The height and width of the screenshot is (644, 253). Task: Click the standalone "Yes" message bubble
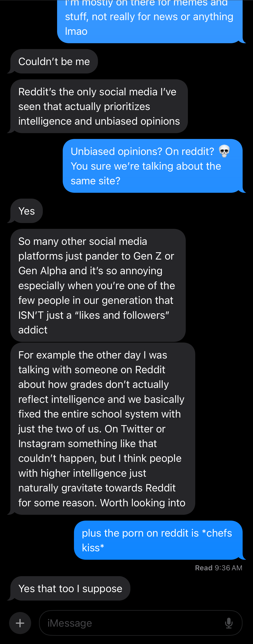coord(27,211)
